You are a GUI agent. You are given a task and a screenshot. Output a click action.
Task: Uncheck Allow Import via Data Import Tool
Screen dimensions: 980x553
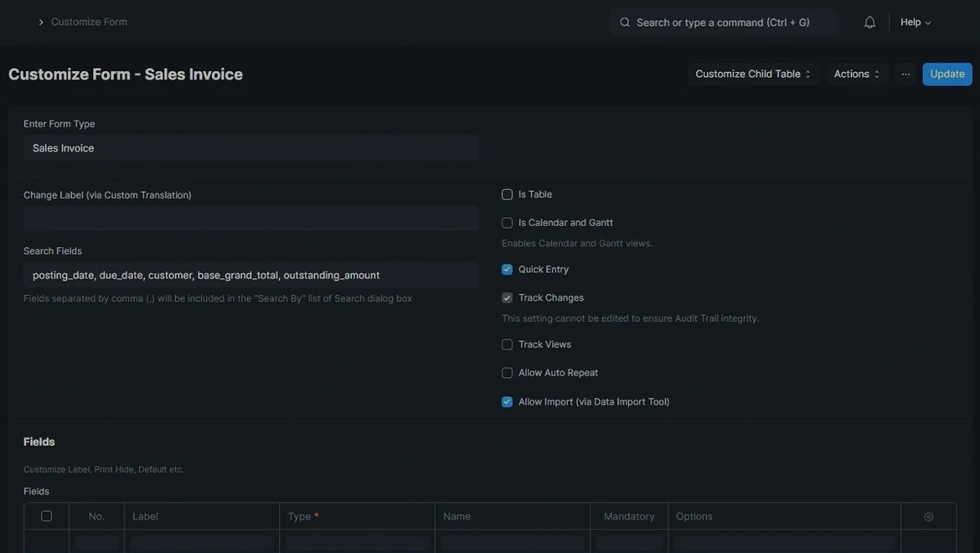click(507, 402)
